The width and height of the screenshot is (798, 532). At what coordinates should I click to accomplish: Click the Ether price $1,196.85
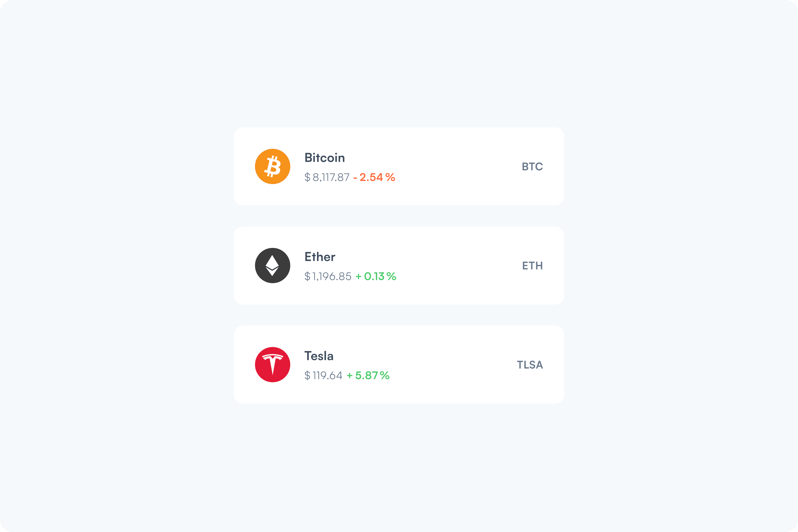328,276
